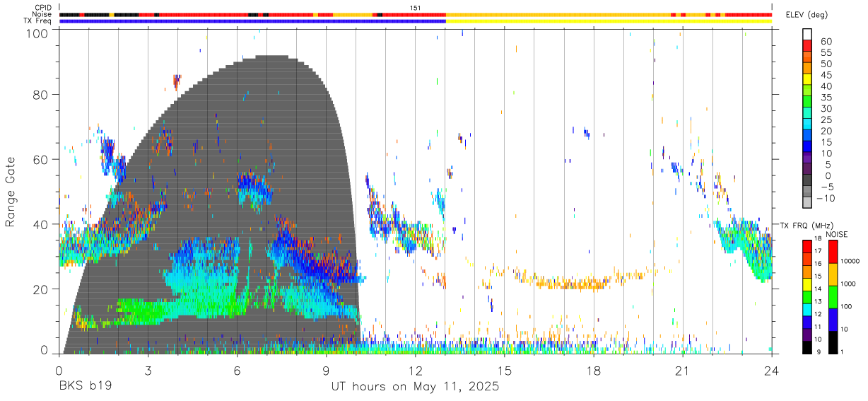Viewport: 868px width, 401px height.
Task: Select the red 10000 noise level swatch
Action: (833, 252)
